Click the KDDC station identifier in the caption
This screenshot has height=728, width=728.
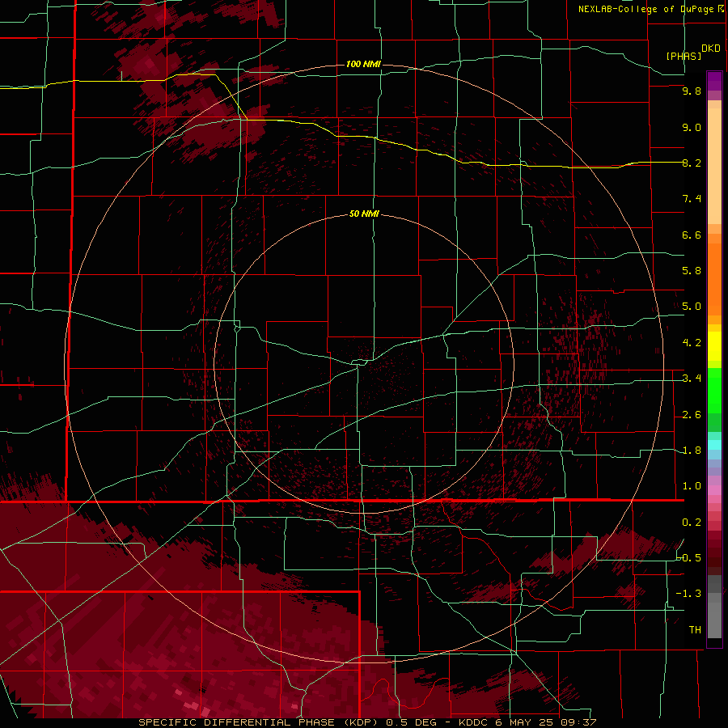474,722
